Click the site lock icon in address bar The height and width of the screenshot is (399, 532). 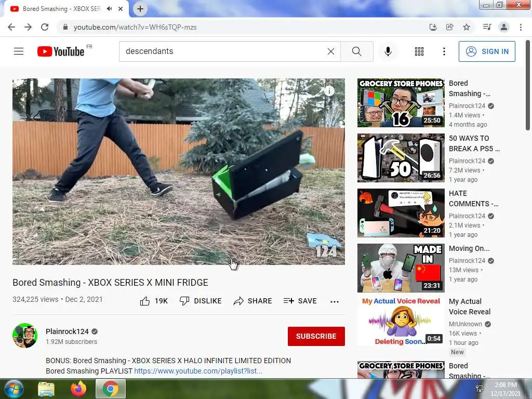pos(65,27)
